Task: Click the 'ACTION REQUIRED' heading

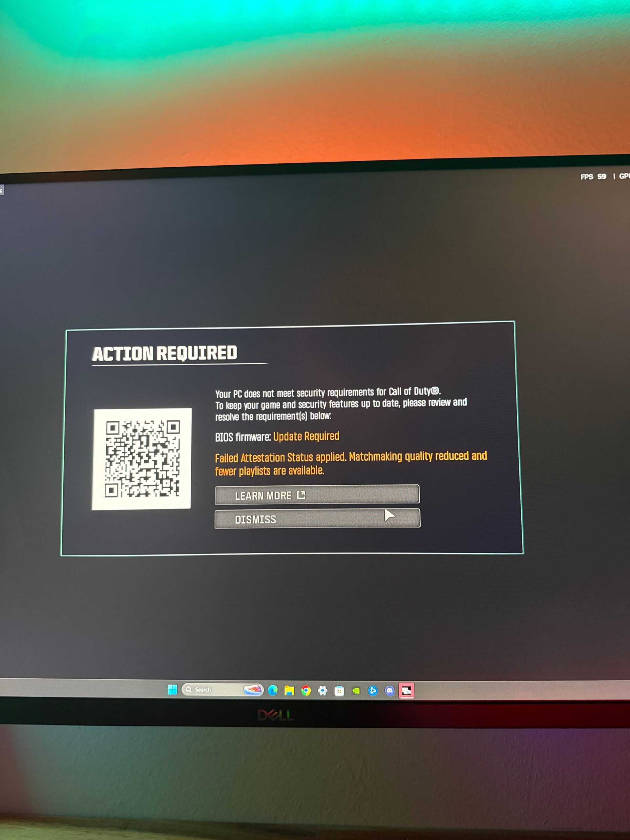Action: point(164,353)
